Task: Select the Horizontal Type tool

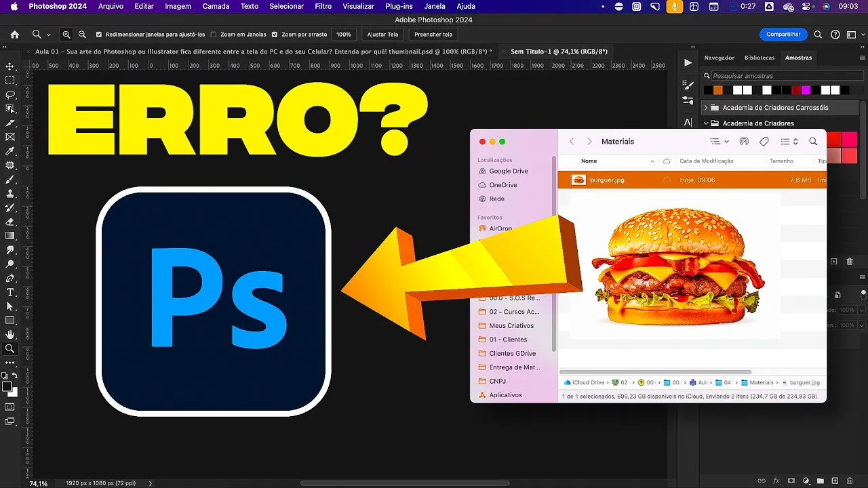Action: point(10,292)
